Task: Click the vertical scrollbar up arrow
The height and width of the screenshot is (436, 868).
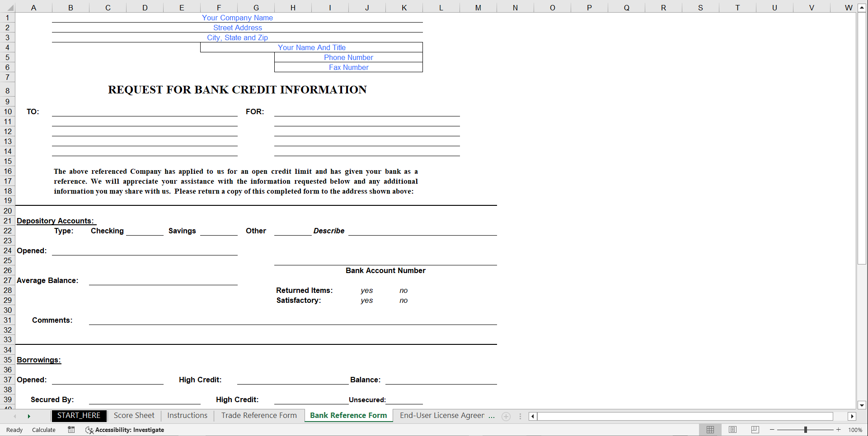Action: [x=862, y=8]
